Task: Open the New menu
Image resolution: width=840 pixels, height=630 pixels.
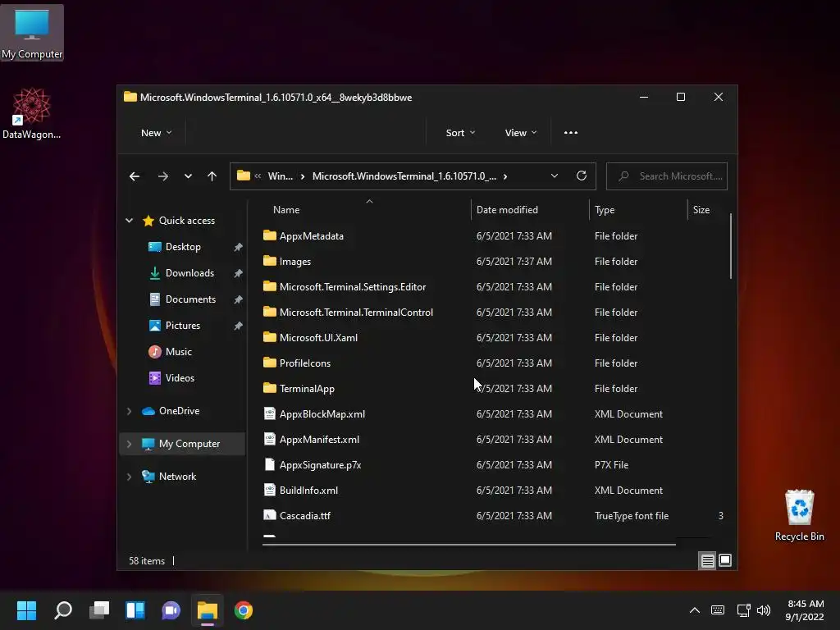Action: [x=156, y=133]
